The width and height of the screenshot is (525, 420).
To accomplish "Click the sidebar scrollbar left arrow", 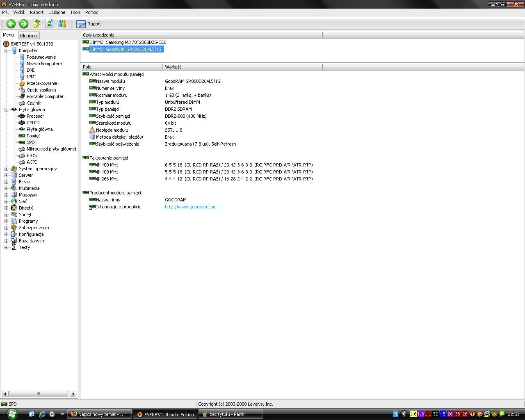I will [x=5, y=394].
